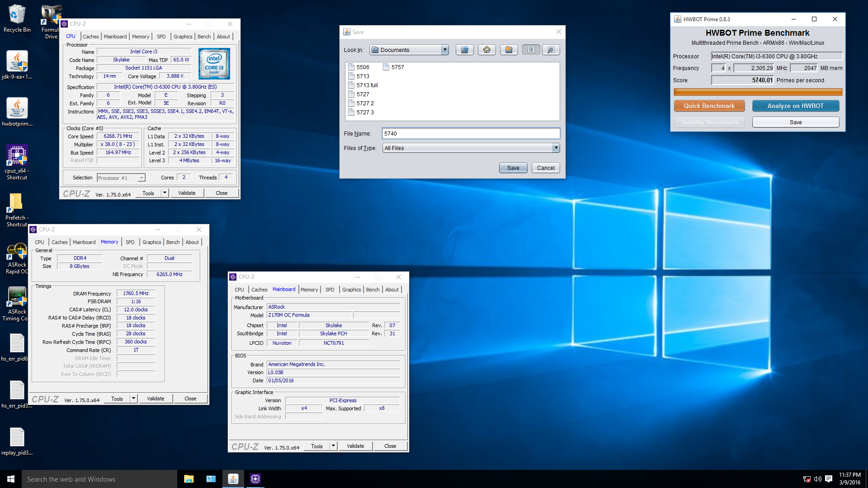Click the Processor name field in HWBOT Prime
The width and height of the screenshot is (868, 488).
click(x=777, y=56)
